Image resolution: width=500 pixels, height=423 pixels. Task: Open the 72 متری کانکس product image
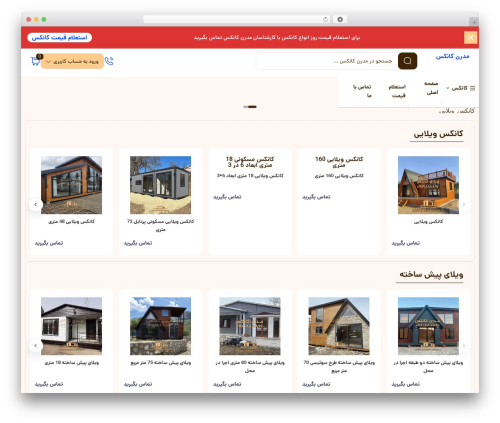[x=160, y=185]
